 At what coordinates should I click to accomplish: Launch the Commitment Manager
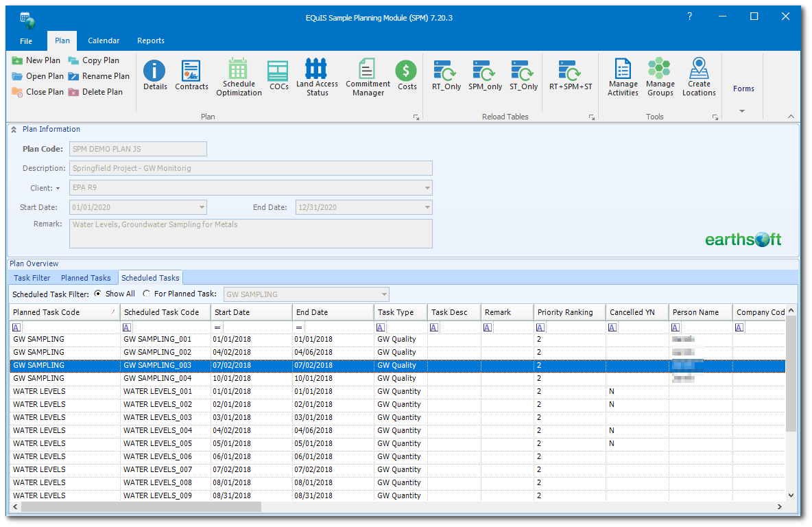click(368, 77)
